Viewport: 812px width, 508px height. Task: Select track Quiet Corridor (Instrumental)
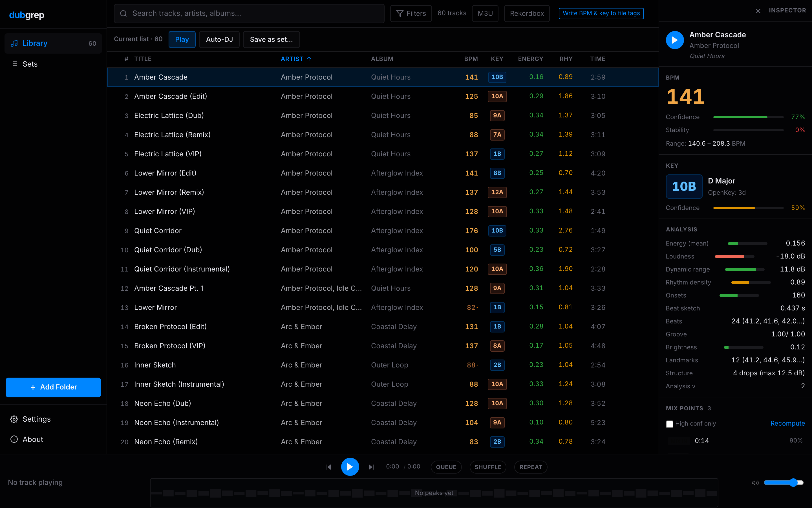(x=383, y=269)
